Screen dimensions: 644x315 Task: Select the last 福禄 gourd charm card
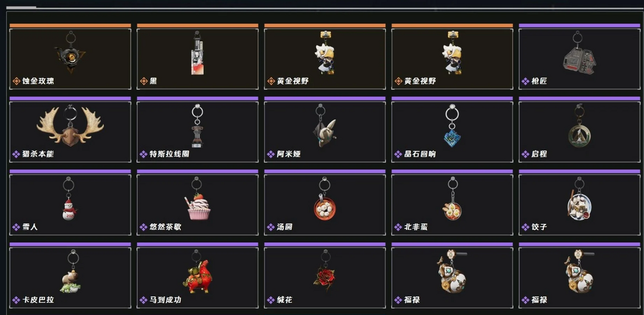click(x=580, y=277)
